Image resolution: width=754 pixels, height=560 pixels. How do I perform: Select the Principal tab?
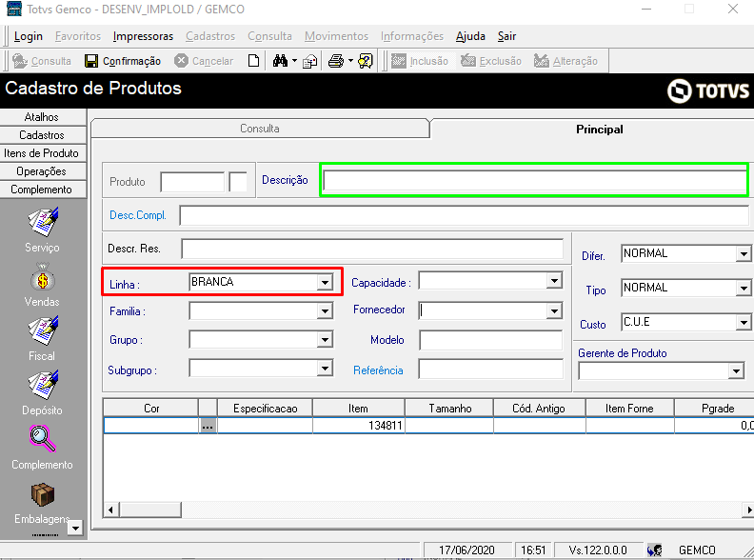click(599, 129)
